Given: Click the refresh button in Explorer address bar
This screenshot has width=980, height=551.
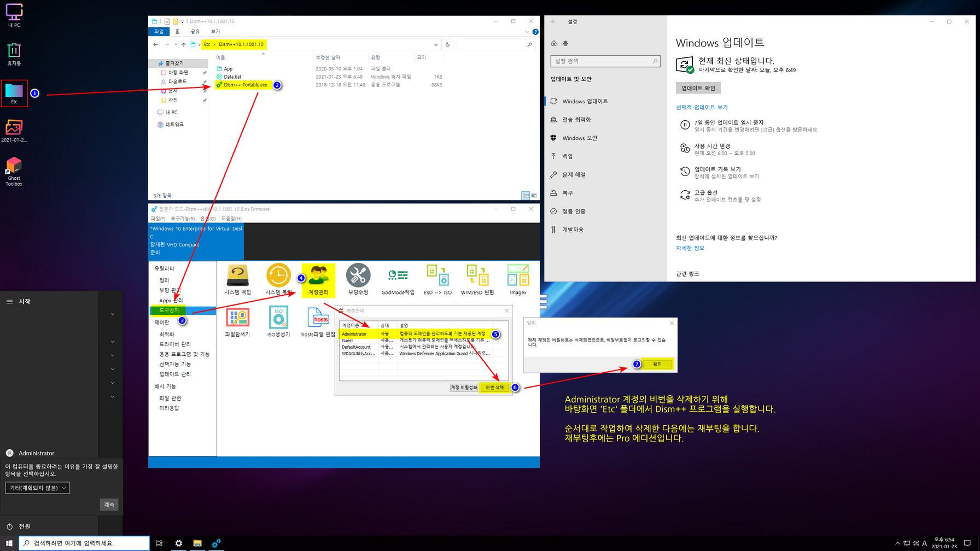Looking at the screenshot, I should 447,45.
